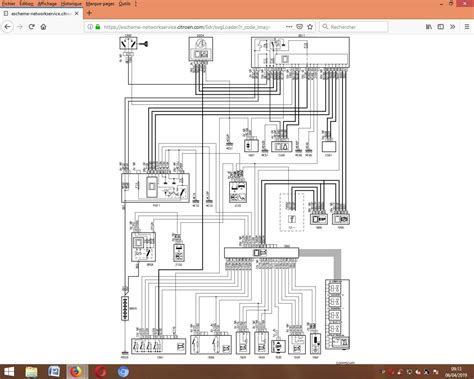Bookmark this page with the star
The width and height of the screenshot is (474, 379).
pos(310,27)
